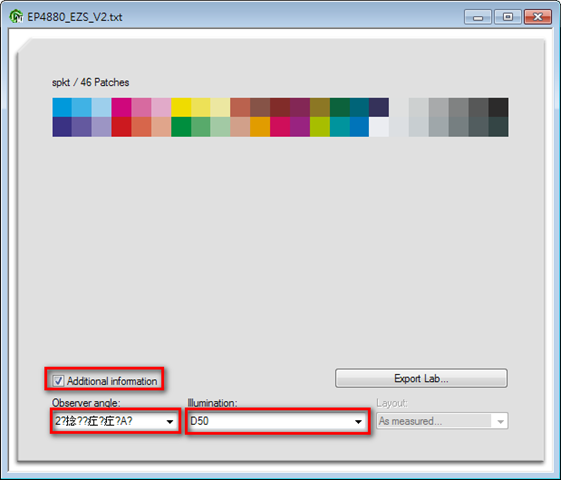Select the orange patch in the bottom row
Screen dimensions: 561x480
tap(260, 127)
